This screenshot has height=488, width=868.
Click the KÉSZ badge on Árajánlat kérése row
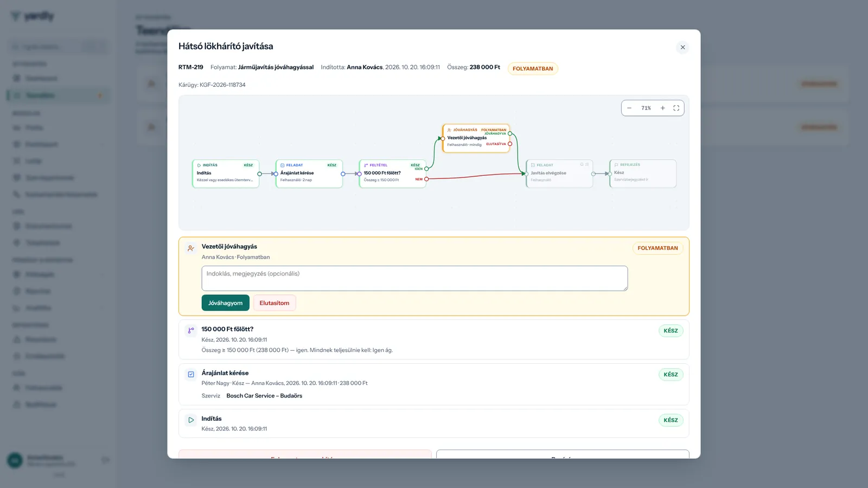click(671, 375)
